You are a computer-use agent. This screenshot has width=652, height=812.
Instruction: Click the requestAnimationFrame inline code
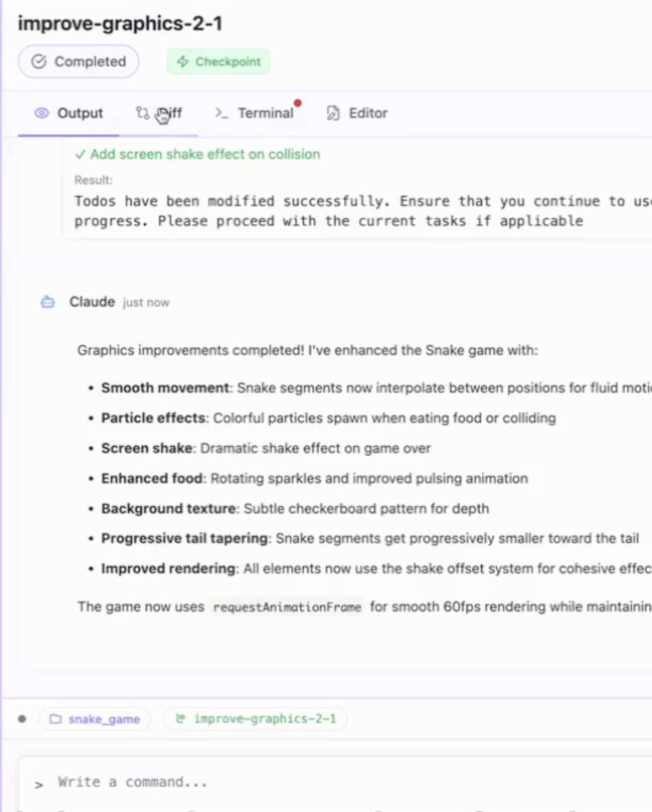point(287,607)
